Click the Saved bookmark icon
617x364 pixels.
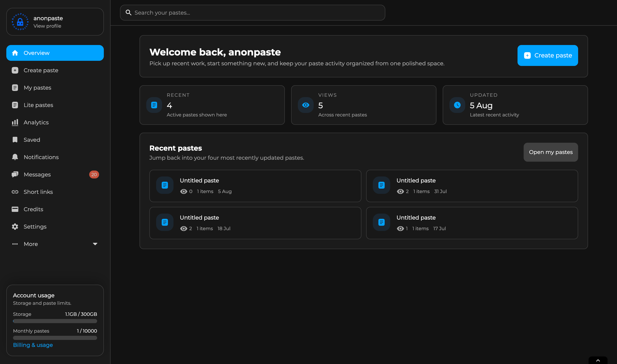(x=15, y=140)
